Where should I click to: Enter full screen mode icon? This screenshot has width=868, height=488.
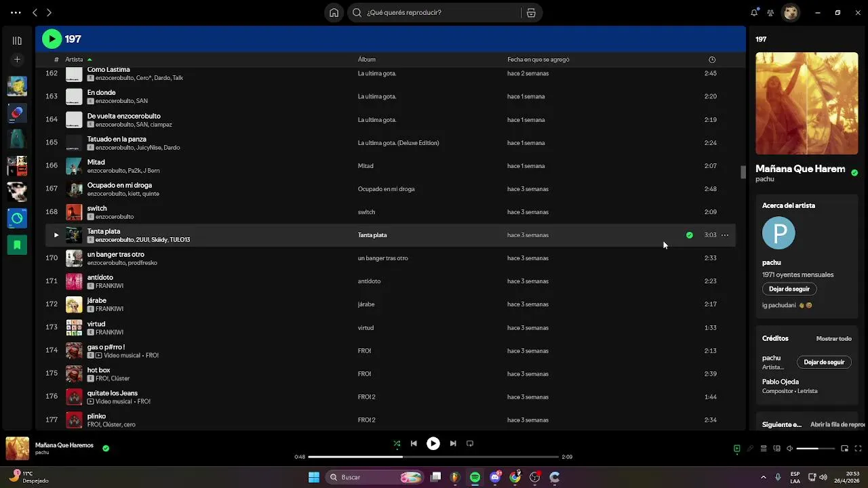click(859, 448)
